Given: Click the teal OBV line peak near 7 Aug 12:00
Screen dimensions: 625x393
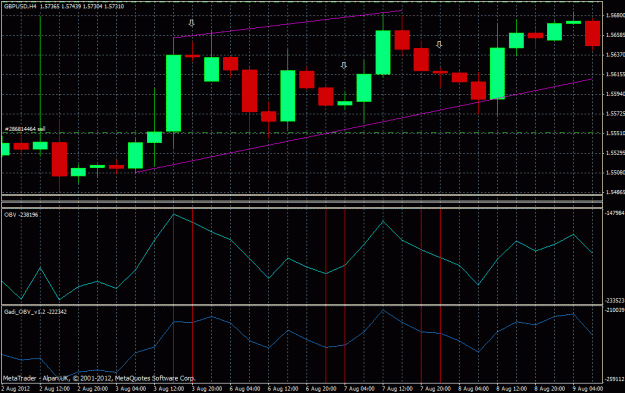Looking at the screenshot, I should click(x=383, y=221).
